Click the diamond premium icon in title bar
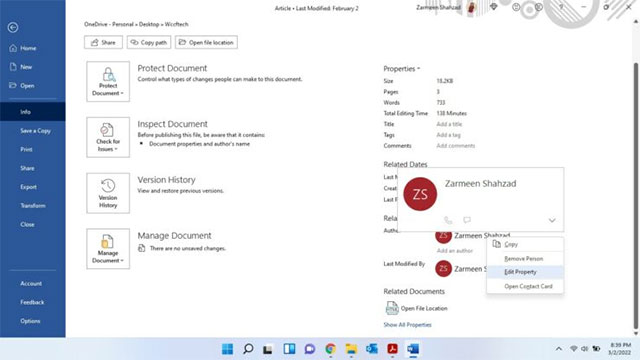Screen dimensions: 640x360 pos(493,7)
